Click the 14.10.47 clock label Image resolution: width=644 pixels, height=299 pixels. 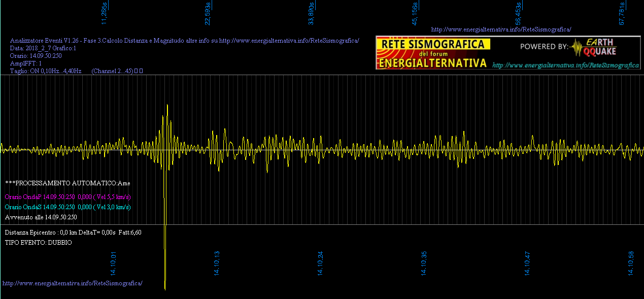527,263
